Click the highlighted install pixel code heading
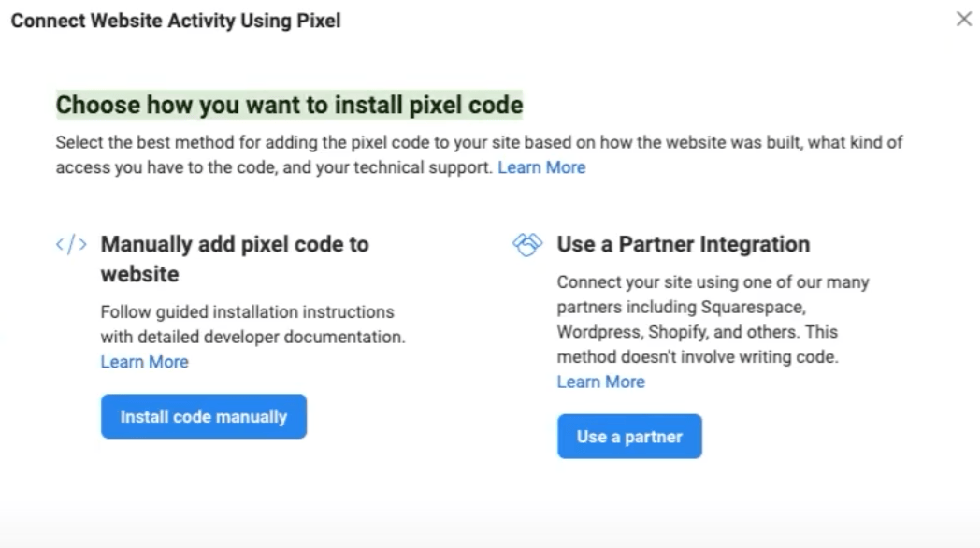Viewport: 980px width, 548px height. coord(292,105)
